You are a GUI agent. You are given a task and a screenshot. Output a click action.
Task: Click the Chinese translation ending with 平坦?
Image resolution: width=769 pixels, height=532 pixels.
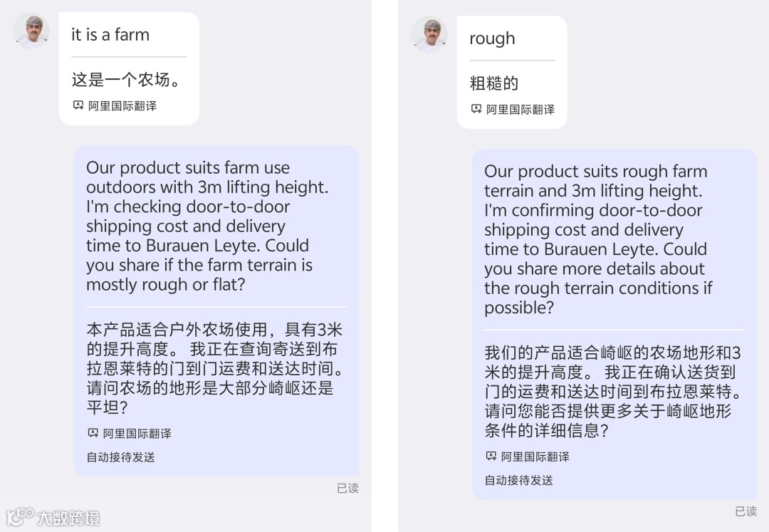click(x=215, y=368)
